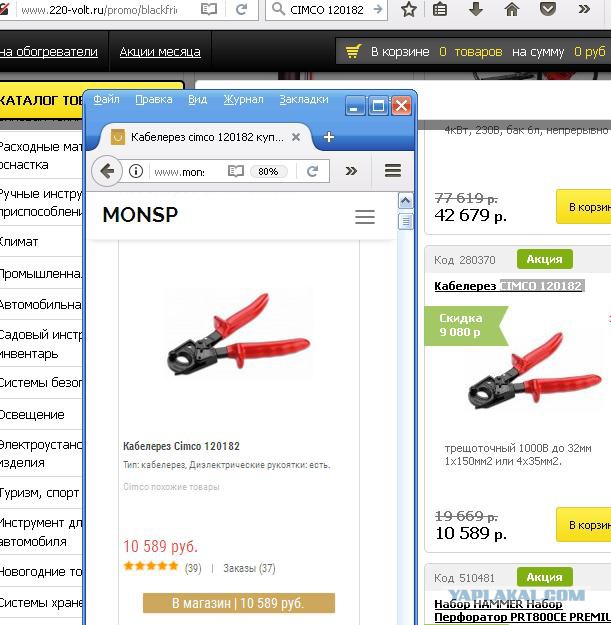Open the Журнал menu
This screenshot has width=611, height=625.
point(244,99)
